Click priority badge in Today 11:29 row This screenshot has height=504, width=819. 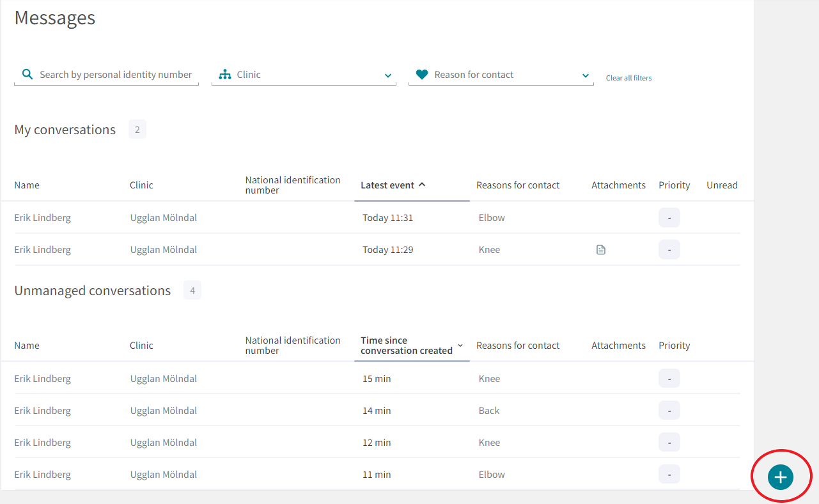point(669,250)
